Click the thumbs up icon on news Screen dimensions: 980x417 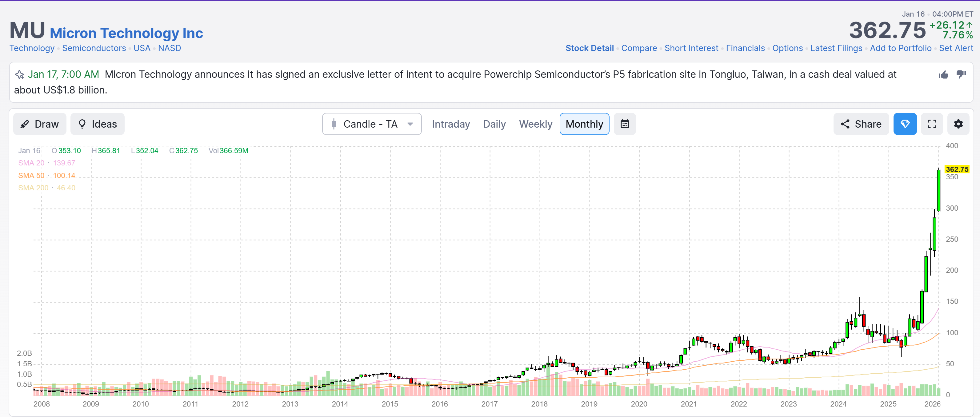coord(943,74)
